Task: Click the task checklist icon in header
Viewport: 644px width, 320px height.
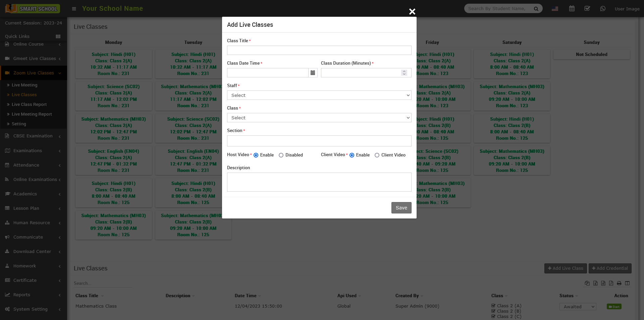Action: [x=587, y=9]
